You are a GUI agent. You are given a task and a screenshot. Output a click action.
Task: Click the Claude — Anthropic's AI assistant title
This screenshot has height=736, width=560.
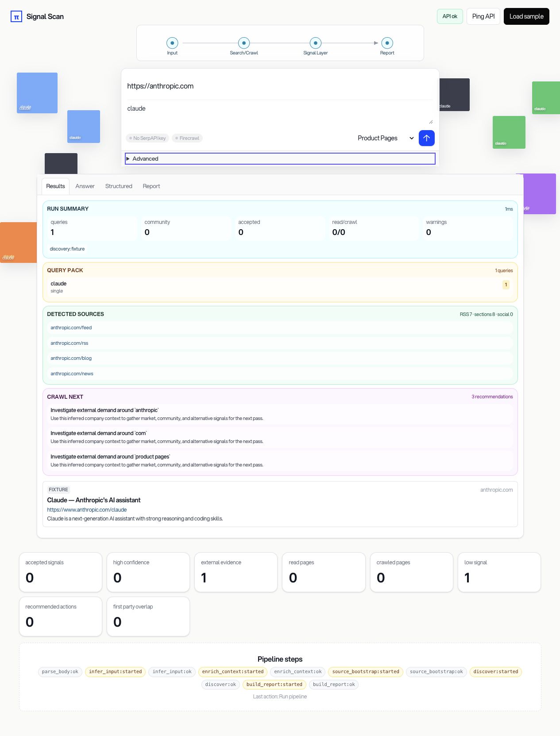click(x=94, y=500)
